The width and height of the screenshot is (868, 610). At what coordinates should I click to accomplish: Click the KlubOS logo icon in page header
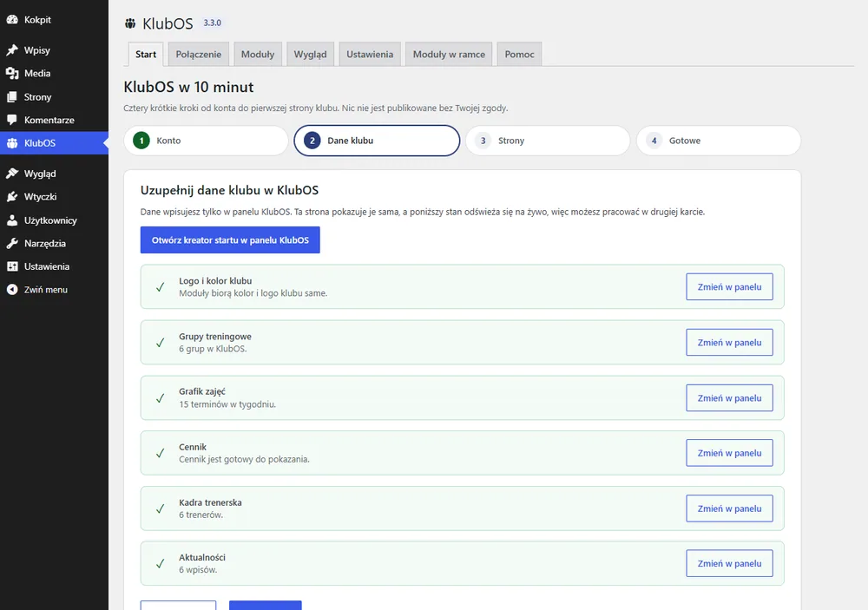[x=130, y=23]
